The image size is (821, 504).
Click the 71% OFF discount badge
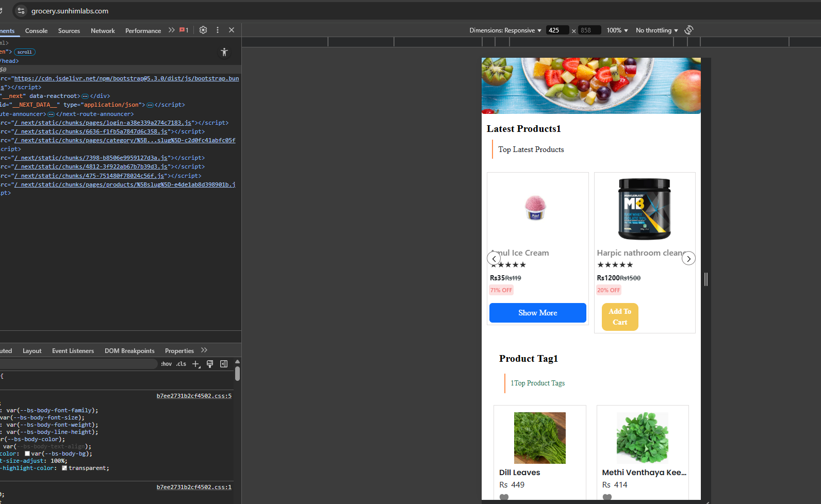[x=501, y=290]
